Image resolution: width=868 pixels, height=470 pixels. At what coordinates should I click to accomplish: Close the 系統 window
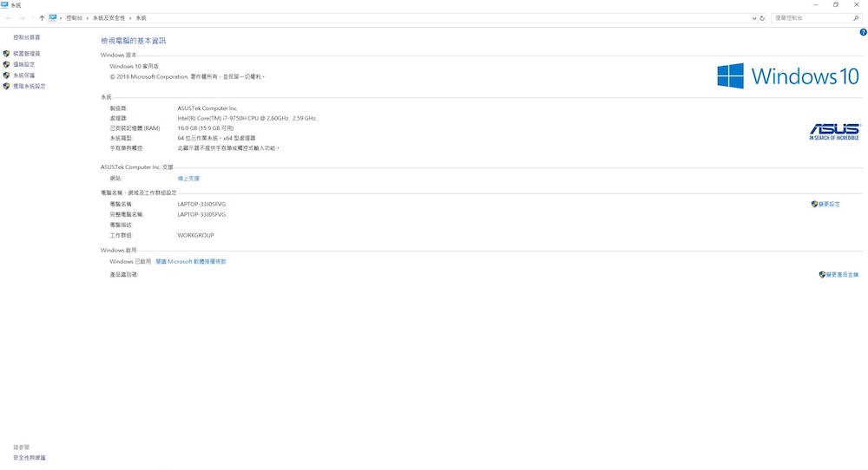coord(857,5)
